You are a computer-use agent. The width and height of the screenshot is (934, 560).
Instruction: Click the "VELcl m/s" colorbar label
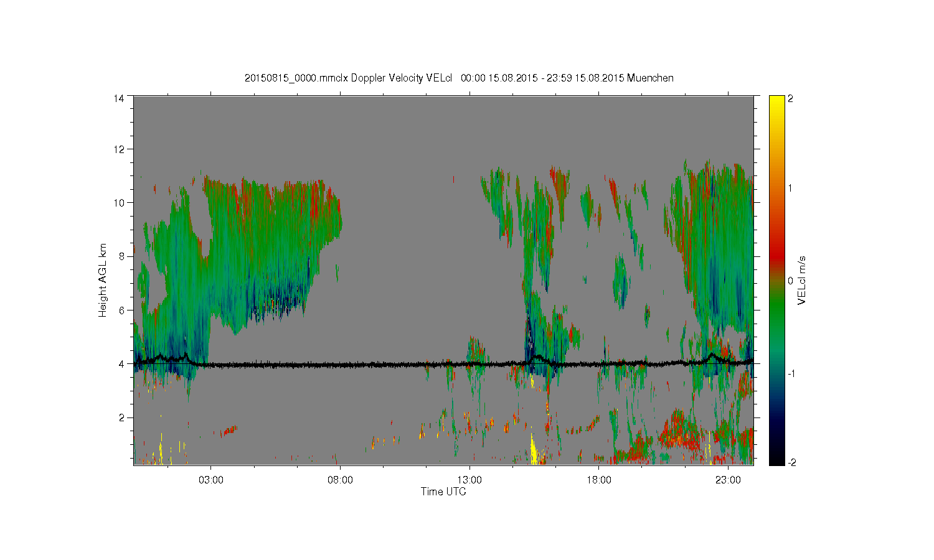tap(801, 280)
